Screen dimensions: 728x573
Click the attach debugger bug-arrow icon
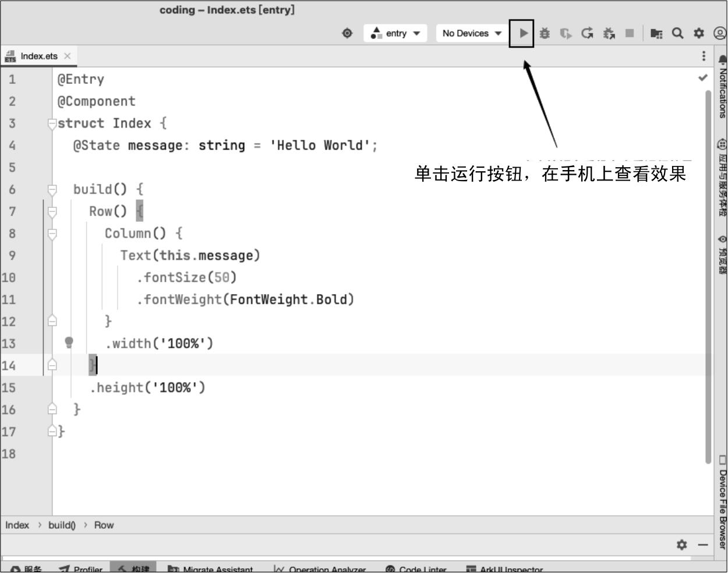(x=609, y=33)
